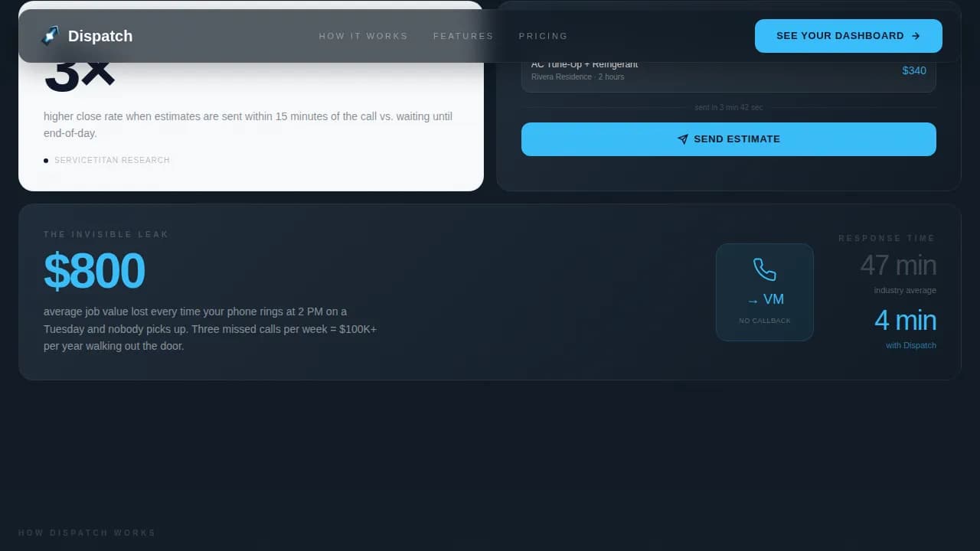The width and height of the screenshot is (980, 551).
Task: Click the ServiceTitan Research source label
Action: click(x=112, y=161)
